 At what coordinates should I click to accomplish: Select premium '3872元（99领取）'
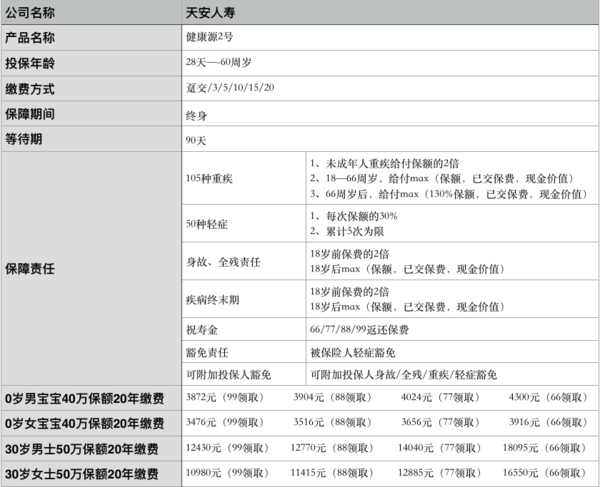click(226, 397)
